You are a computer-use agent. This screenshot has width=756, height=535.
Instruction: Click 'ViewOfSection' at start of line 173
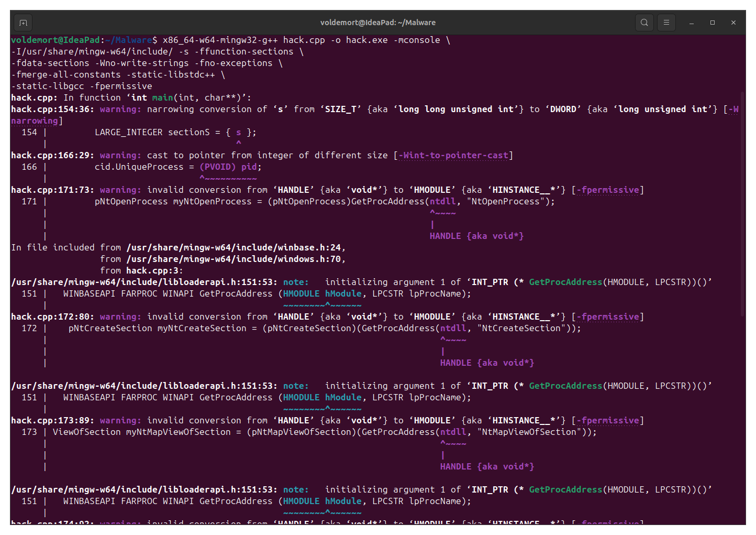tap(87, 432)
